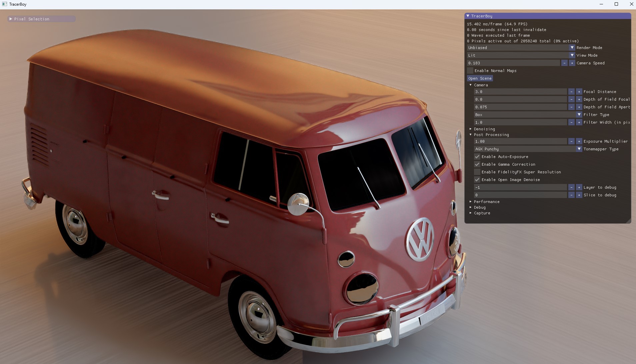Disable the Auto-Exposure checkbox
Screen dimensions: 636x364
(x=477, y=156)
